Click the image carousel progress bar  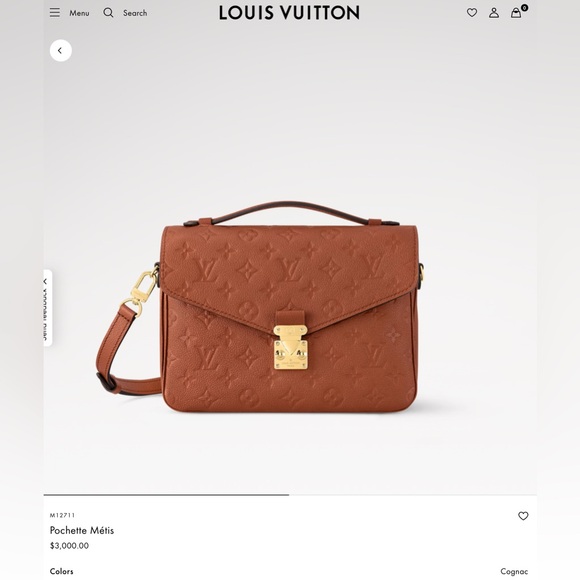[x=290, y=495]
